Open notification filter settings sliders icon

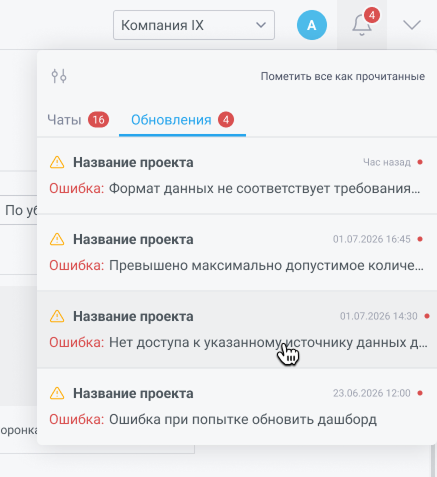click(x=59, y=76)
